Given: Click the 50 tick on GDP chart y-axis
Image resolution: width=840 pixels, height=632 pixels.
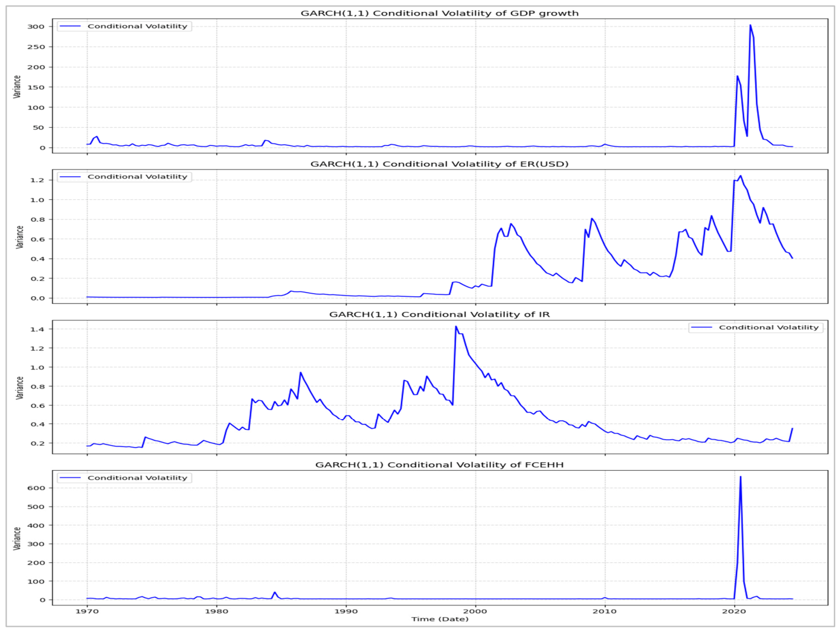Looking at the screenshot, I should point(39,128).
